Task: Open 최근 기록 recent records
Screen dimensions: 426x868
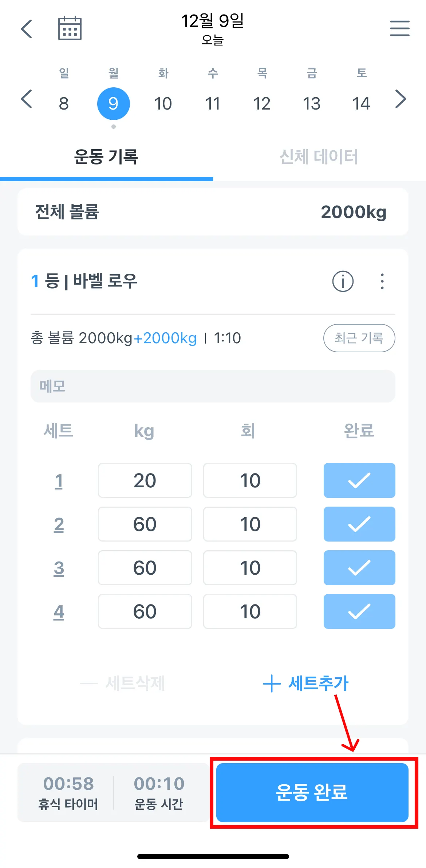Action: click(359, 338)
